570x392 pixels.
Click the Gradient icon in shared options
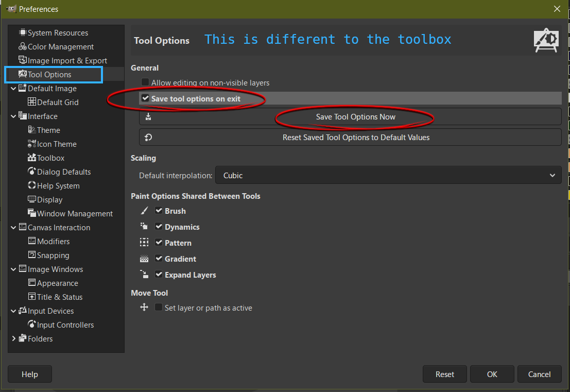click(x=144, y=259)
